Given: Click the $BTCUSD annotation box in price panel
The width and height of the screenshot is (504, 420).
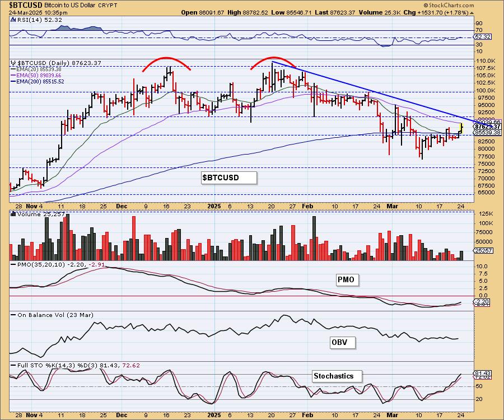Looking at the screenshot, I should pos(229,178).
